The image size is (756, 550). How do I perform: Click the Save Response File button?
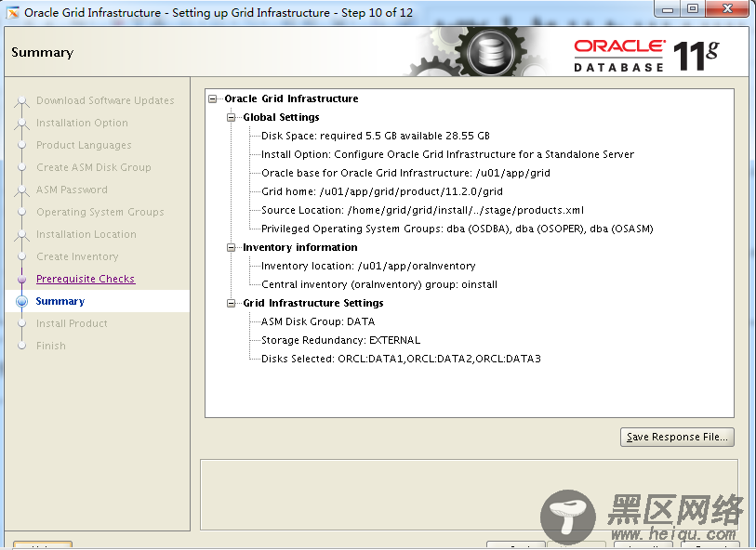pyautogui.click(x=677, y=437)
